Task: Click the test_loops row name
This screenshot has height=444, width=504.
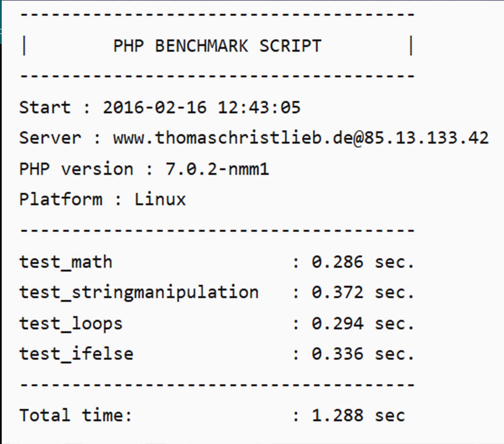Action: (x=71, y=324)
